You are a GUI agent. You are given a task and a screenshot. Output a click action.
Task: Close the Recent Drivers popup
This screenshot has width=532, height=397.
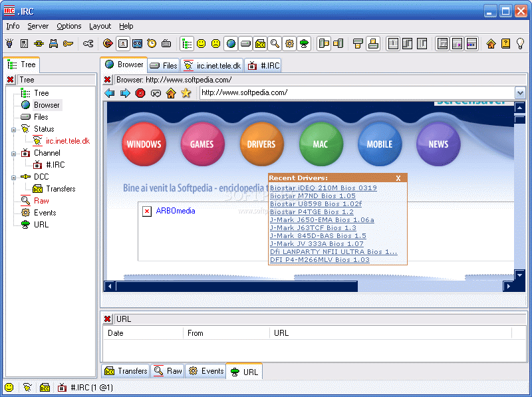point(398,178)
